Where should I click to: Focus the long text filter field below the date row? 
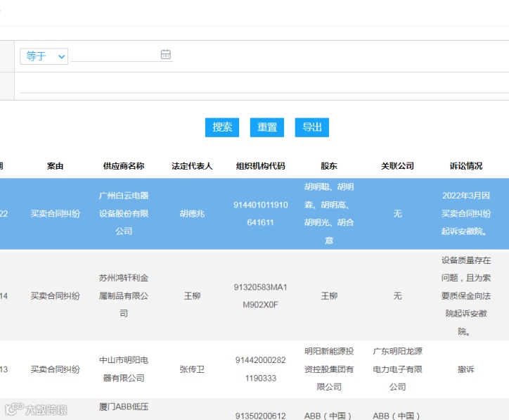pyautogui.click(x=264, y=86)
